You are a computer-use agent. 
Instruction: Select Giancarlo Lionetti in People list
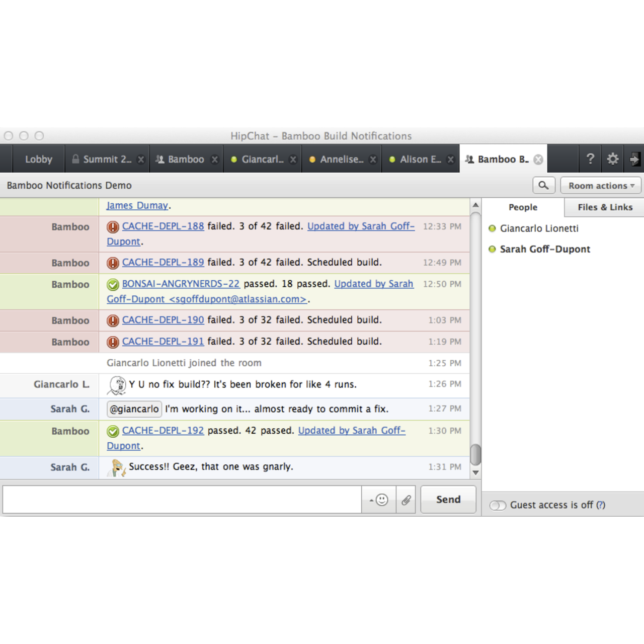coord(539,228)
